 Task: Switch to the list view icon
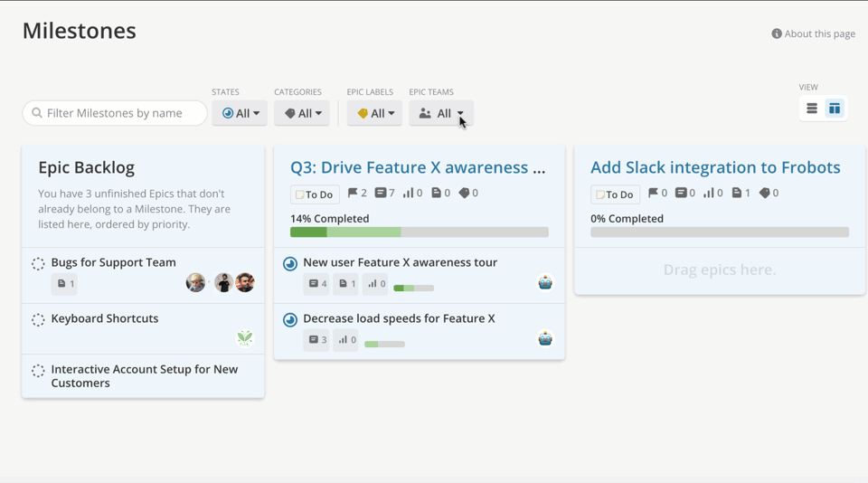[812, 109]
